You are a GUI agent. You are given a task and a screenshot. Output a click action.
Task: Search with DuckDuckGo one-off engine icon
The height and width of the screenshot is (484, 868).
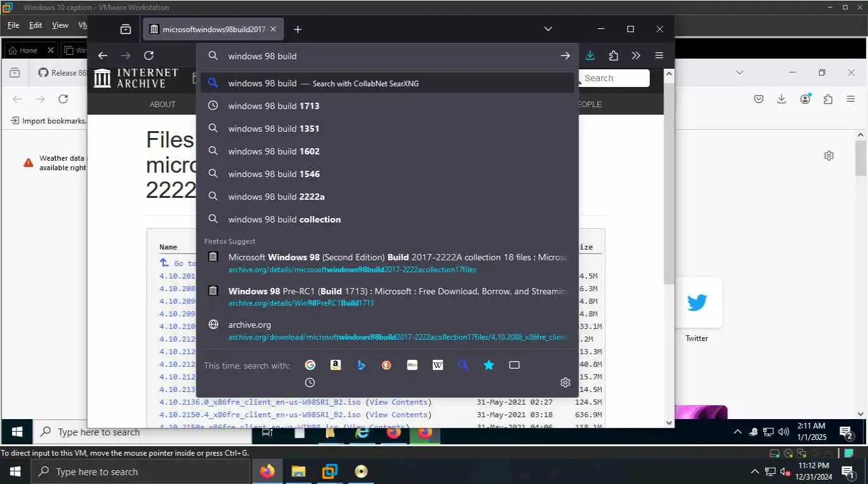(x=387, y=365)
